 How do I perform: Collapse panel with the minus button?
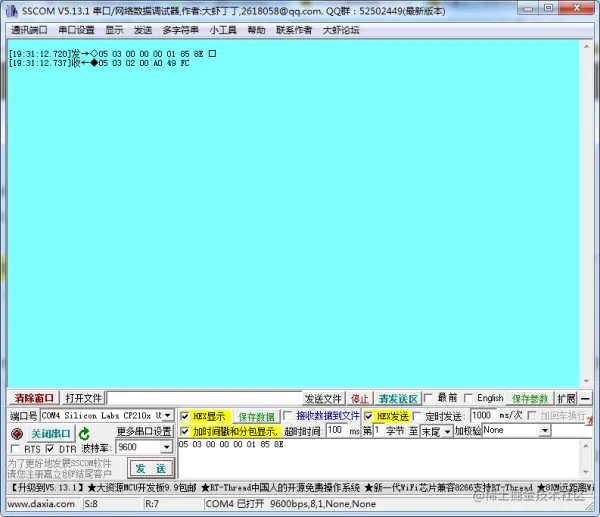click(x=585, y=398)
